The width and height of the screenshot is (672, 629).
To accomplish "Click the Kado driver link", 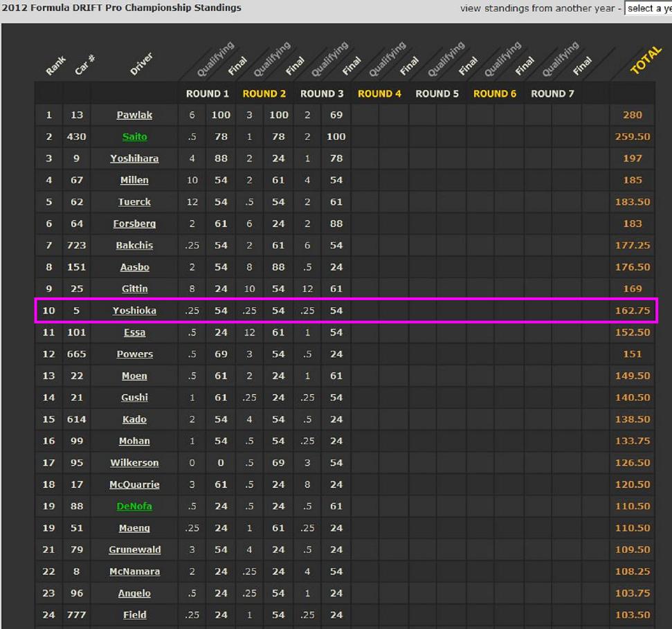I will (x=134, y=419).
